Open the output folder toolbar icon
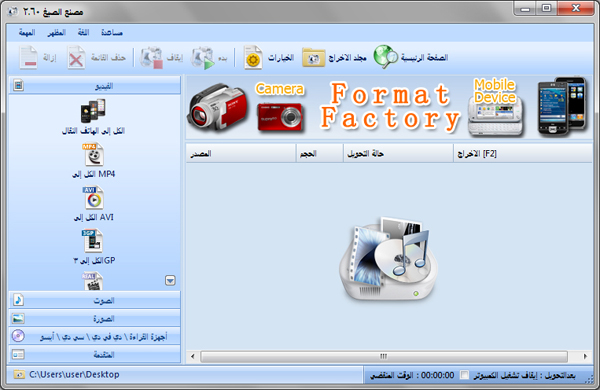This screenshot has width=600, height=390. [313, 58]
